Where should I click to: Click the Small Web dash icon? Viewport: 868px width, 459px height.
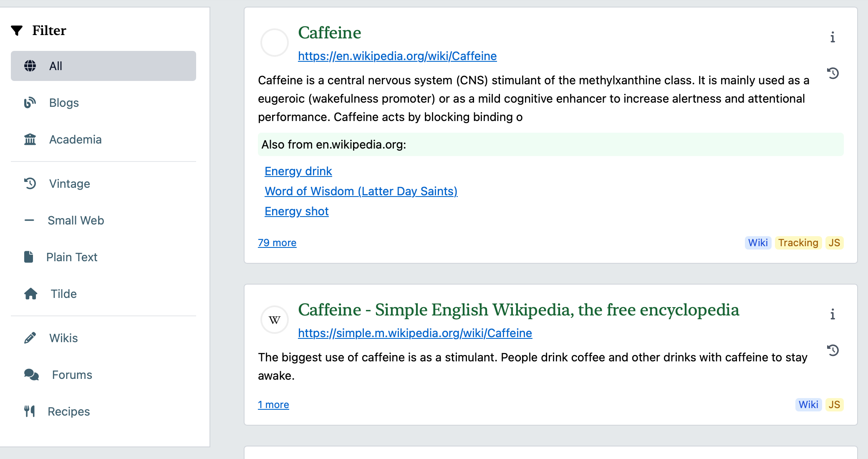tap(29, 220)
